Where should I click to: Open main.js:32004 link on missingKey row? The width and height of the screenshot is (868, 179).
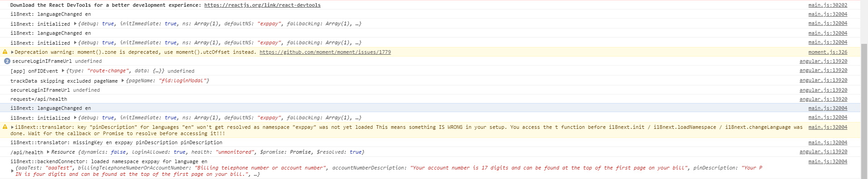(828, 142)
